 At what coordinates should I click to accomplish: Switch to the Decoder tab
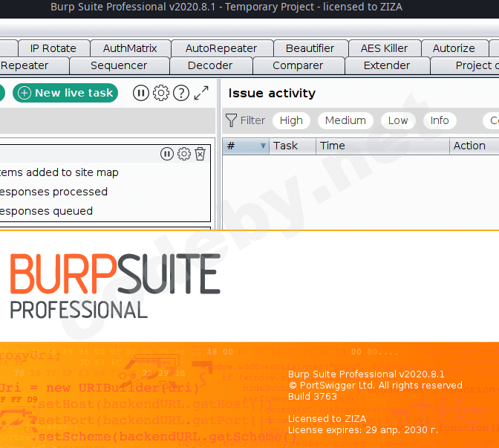pyautogui.click(x=210, y=65)
